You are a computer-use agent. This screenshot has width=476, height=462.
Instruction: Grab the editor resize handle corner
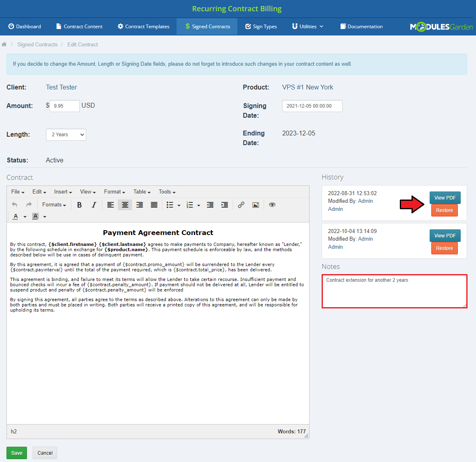tap(306, 436)
